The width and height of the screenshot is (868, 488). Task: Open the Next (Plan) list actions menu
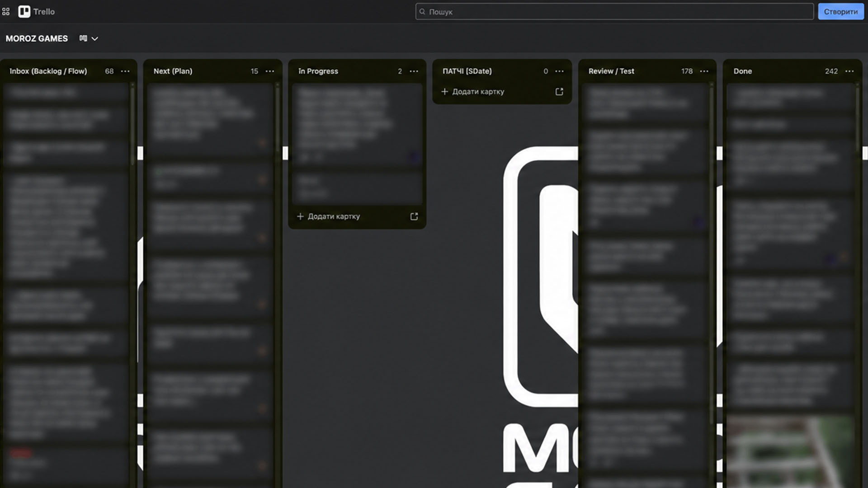270,71
